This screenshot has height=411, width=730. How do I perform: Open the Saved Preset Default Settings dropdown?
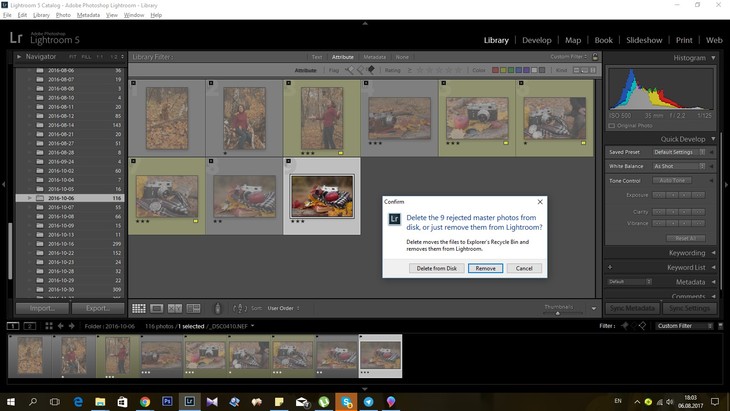tap(678, 152)
